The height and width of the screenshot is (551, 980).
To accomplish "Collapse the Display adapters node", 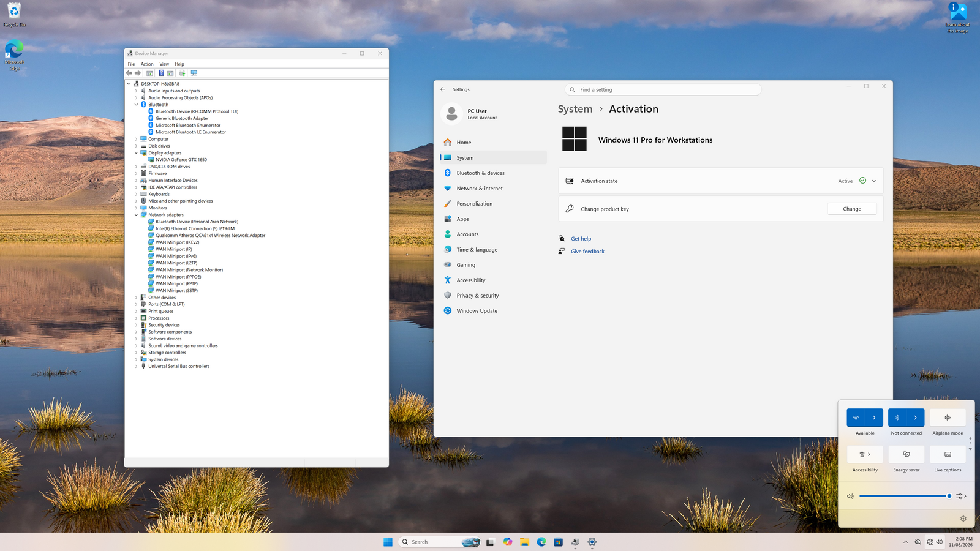I will coord(137,153).
